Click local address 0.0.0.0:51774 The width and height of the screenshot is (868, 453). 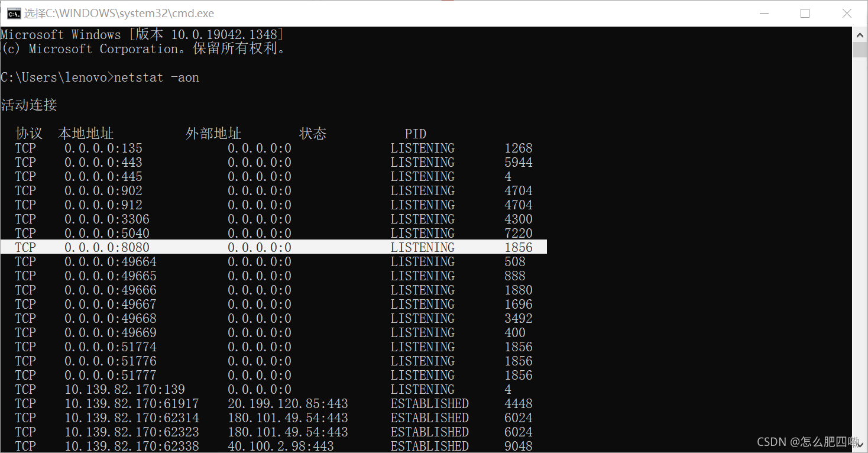click(111, 347)
